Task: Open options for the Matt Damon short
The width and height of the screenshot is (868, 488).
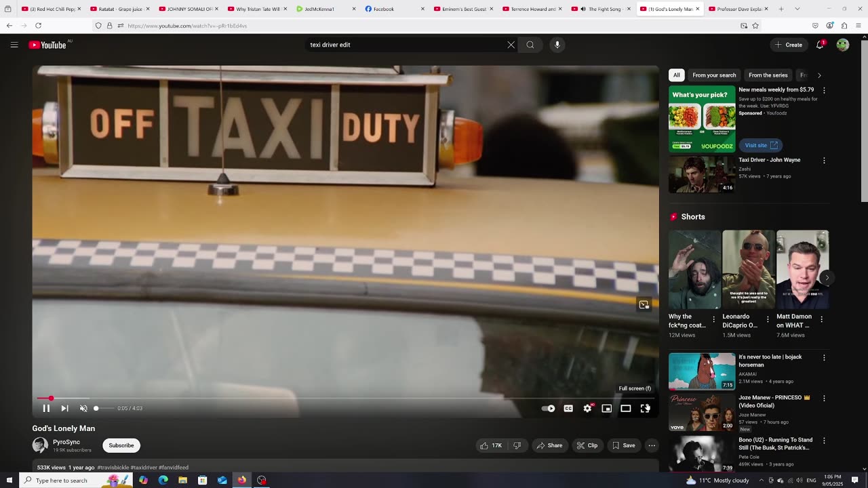Action: [x=821, y=319]
